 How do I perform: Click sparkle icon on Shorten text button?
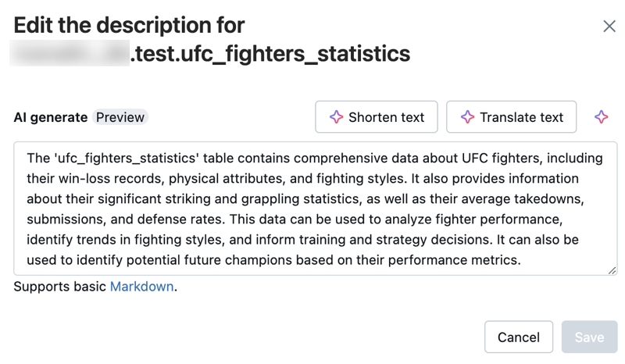(x=336, y=117)
